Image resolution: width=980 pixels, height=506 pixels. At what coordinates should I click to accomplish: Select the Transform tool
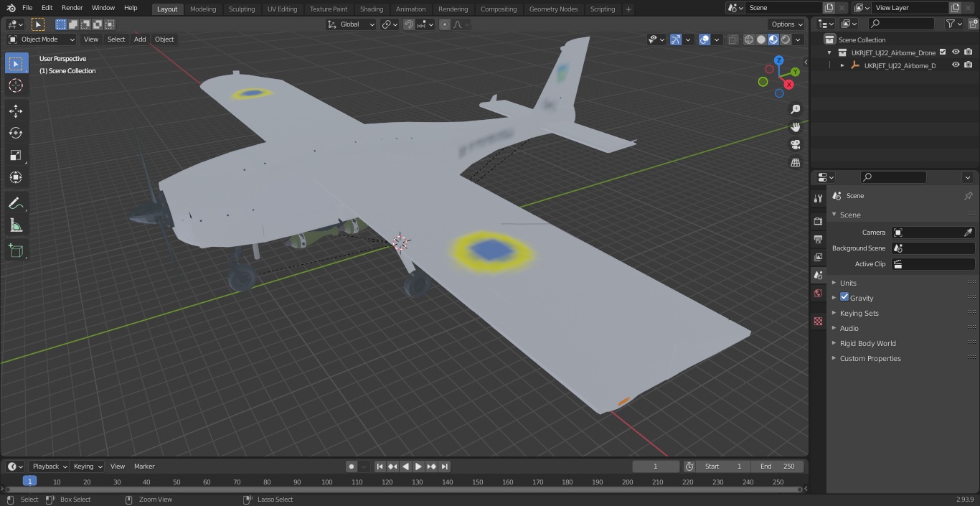pyautogui.click(x=16, y=177)
